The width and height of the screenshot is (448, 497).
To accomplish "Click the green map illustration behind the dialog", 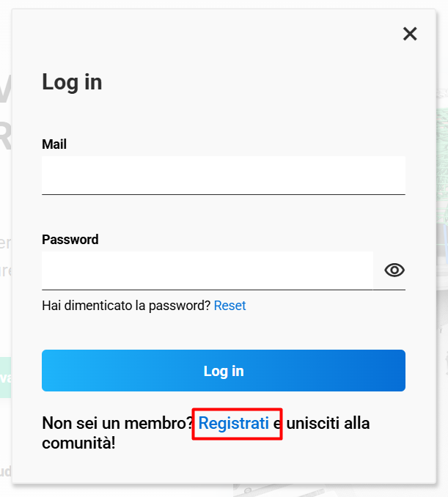I will point(443,165).
